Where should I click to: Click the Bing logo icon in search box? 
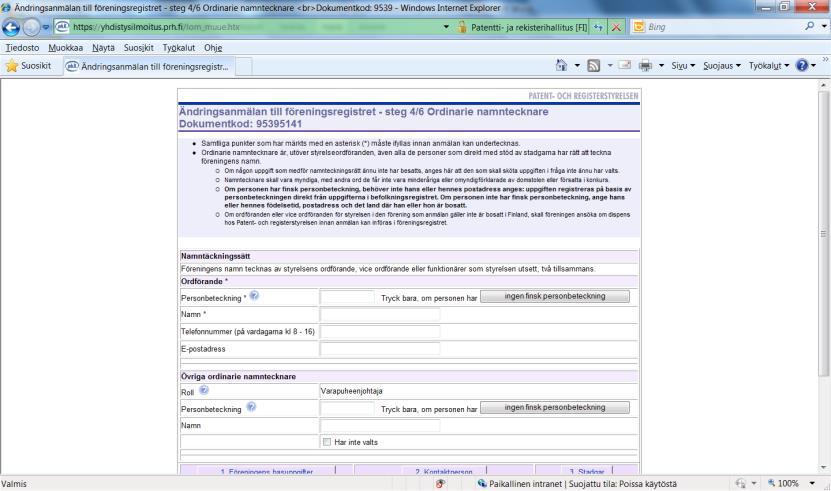click(x=639, y=27)
